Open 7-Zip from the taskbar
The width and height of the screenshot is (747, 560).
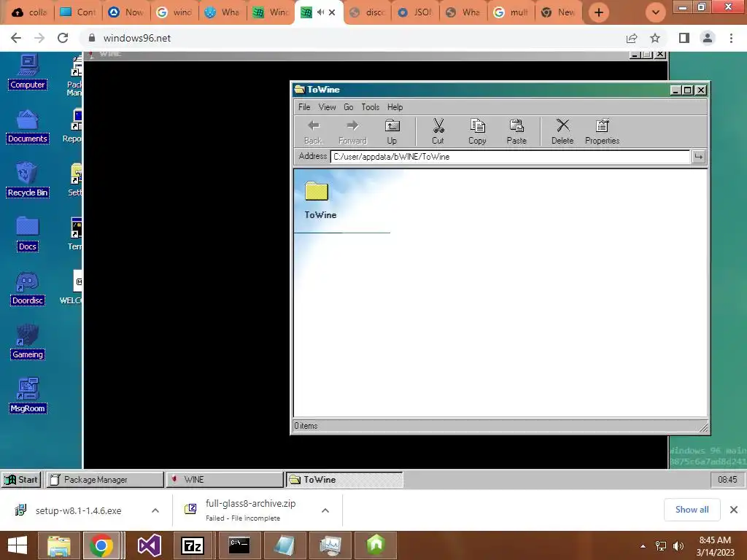pos(193,545)
